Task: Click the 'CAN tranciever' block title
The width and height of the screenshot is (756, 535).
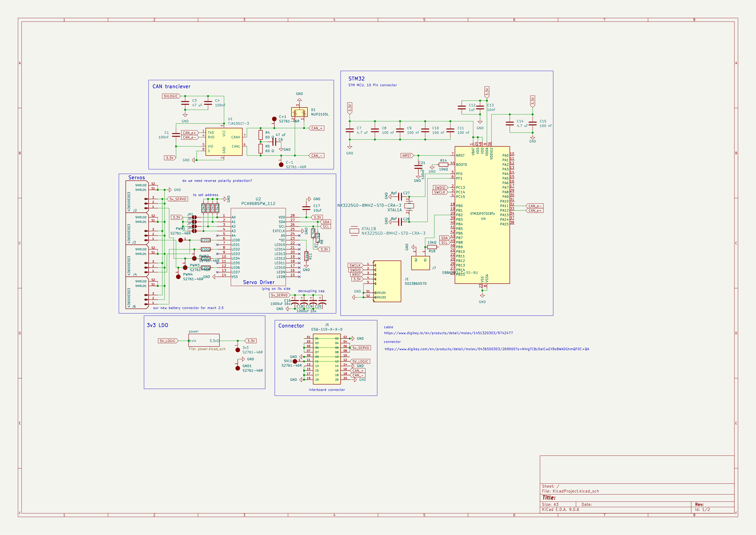Action: pyautogui.click(x=171, y=87)
